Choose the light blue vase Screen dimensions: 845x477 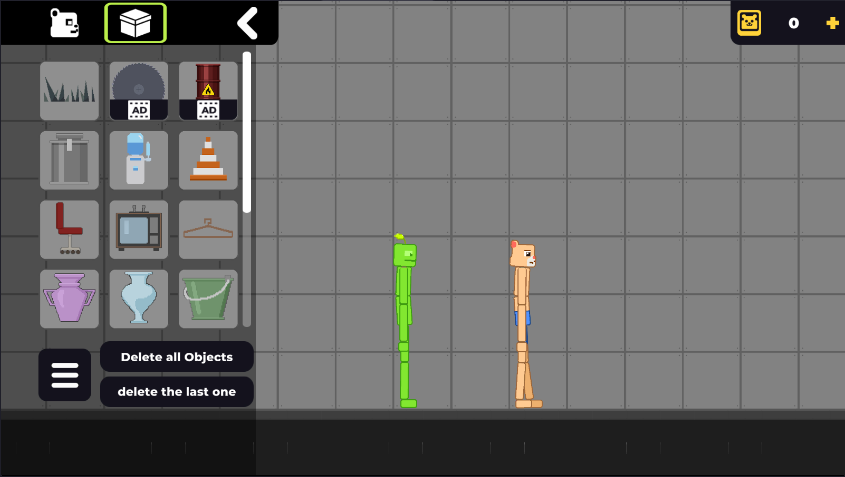pyautogui.click(x=139, y=299)
